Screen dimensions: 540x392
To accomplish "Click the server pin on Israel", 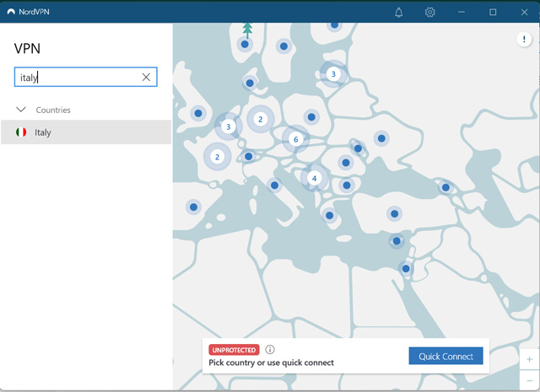I will pyautogui.click(x=406, y=268).
